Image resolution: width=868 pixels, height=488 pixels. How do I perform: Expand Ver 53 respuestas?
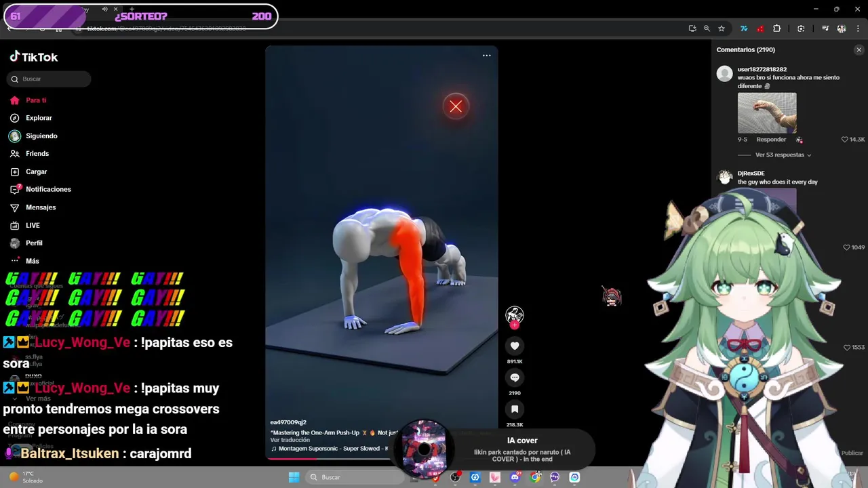coord(783,155)
